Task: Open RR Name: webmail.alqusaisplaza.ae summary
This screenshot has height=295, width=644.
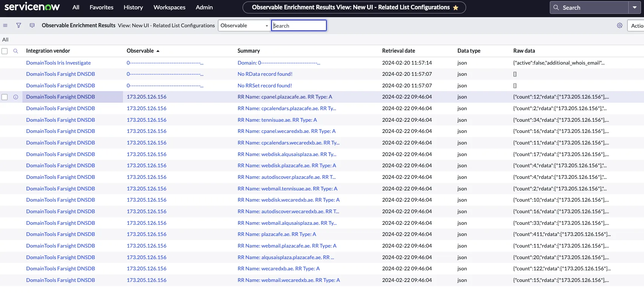Action: pos(287,223)
